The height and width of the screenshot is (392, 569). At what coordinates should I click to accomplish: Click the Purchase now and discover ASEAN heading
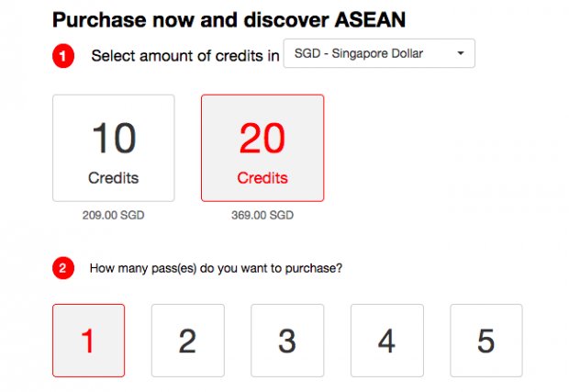pos(229,20)
